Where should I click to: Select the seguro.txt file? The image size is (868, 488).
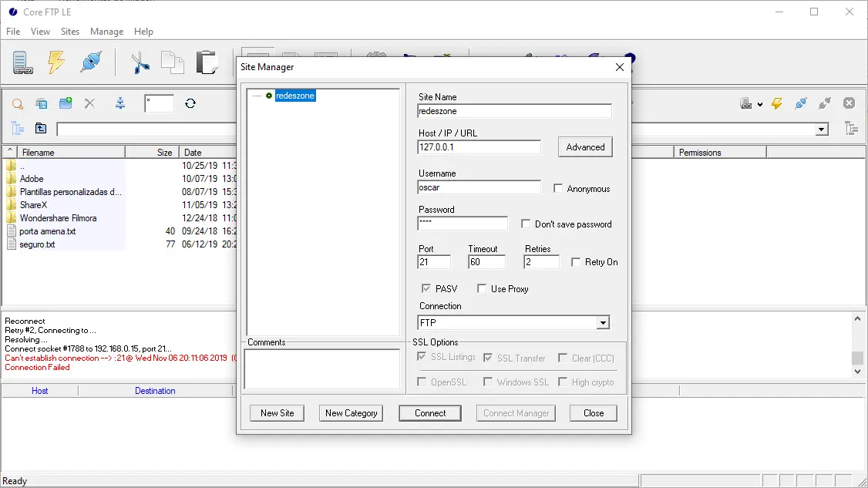click(x=37, y=244)
